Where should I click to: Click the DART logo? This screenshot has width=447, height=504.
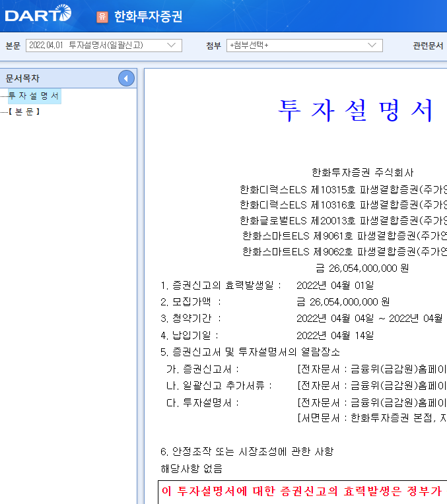tap(38, 13)
